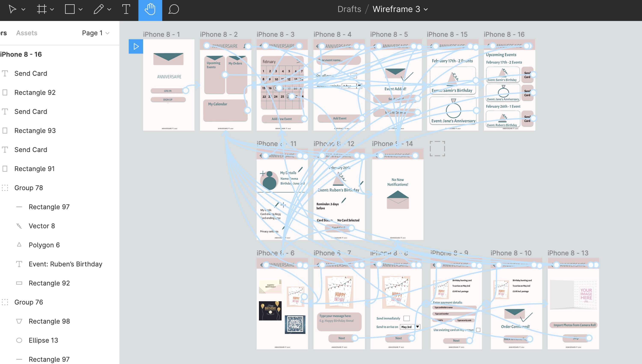Click the profile avatar in My Details frame
Screen dimensions: 642x364
(269, 181)
